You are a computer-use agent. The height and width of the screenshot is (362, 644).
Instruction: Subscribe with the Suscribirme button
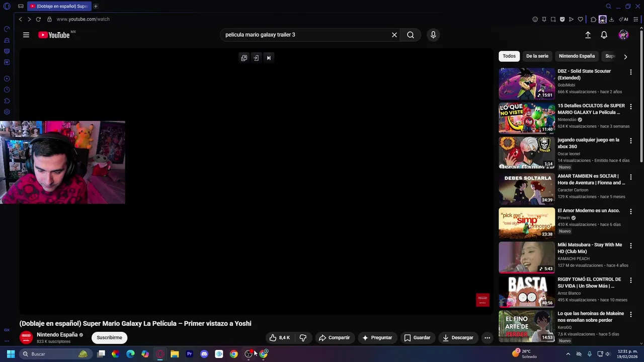(109, 338)
